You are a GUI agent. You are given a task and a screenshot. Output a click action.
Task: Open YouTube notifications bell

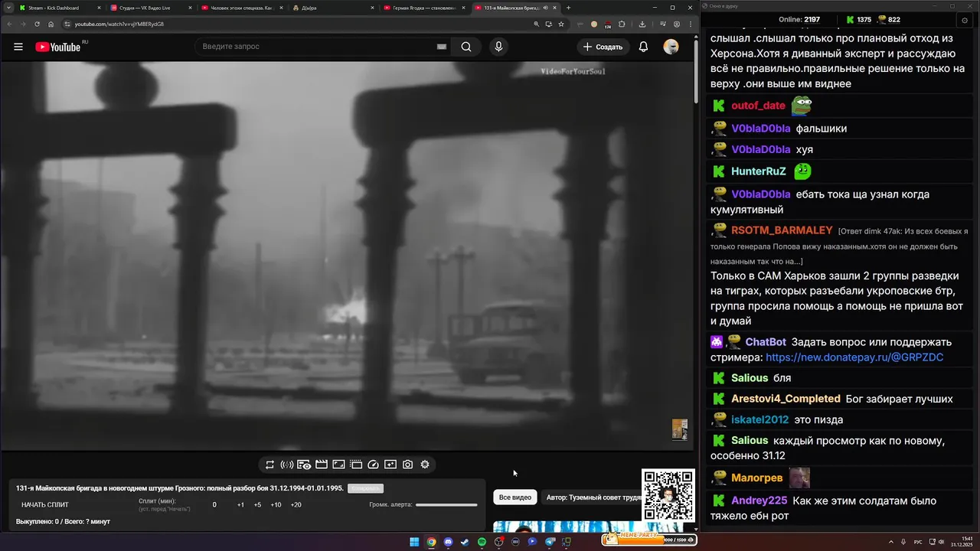[643, 47]
